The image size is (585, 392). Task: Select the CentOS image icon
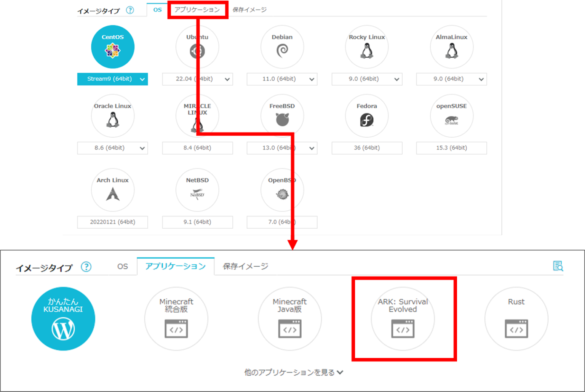tap(112, 47)
